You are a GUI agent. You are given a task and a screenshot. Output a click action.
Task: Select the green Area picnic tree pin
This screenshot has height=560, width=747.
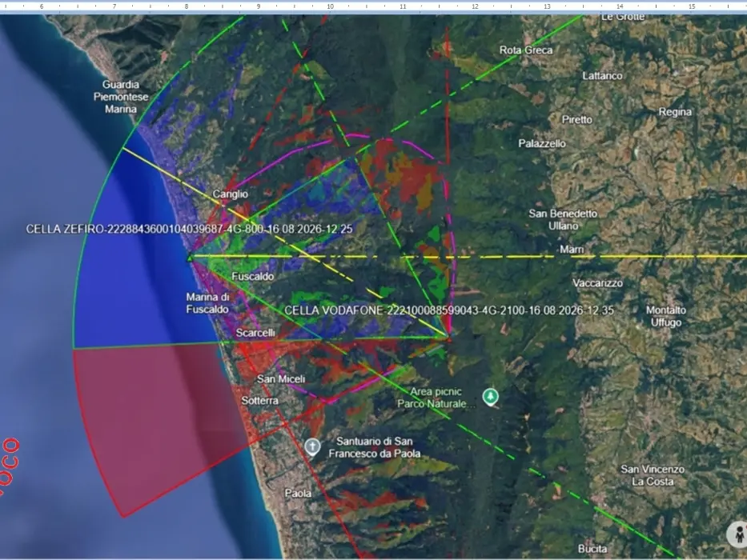(x=490, y=396)
